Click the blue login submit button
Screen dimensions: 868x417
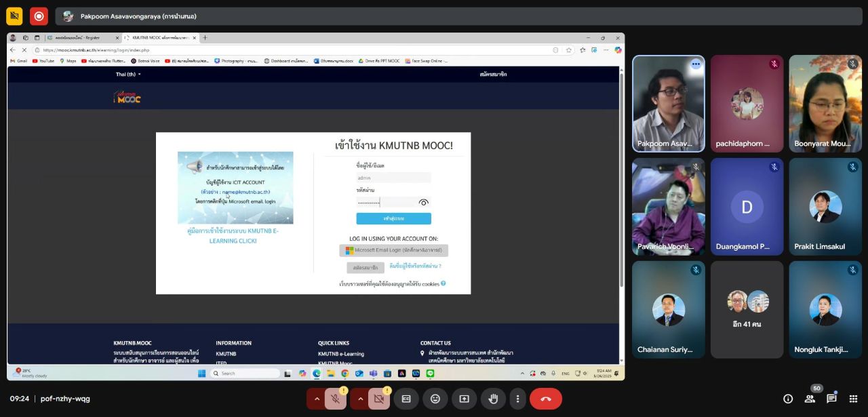click(x=394, y=218)
